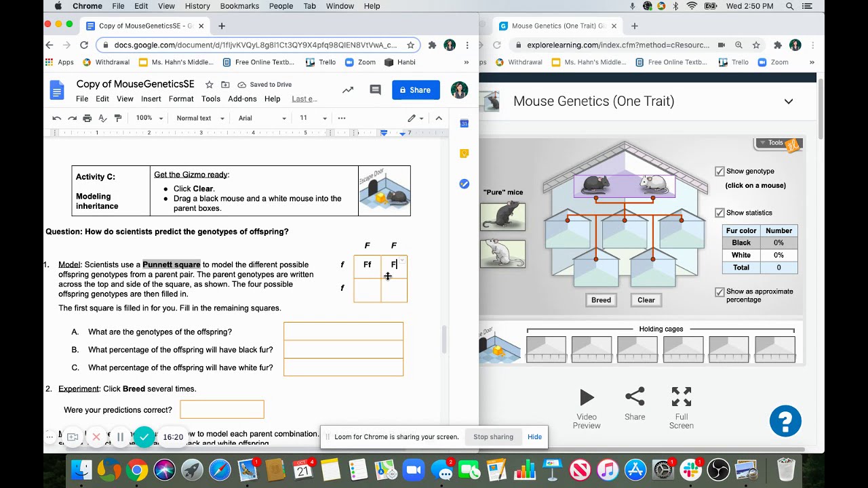
Task: Open the Gizmo help question mark
Action: pos(785,422)
